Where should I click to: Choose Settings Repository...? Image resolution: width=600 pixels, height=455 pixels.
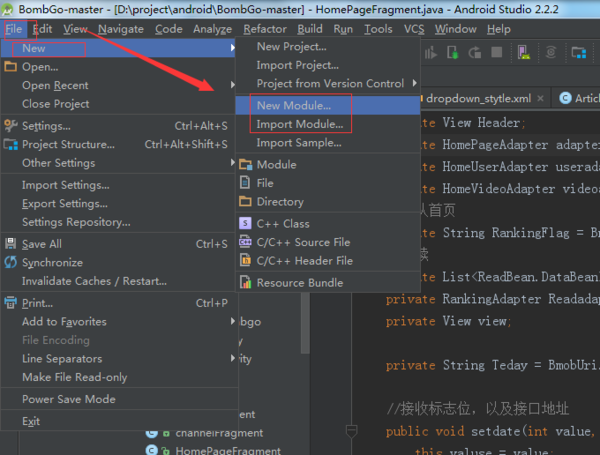[x=119, y=222]
